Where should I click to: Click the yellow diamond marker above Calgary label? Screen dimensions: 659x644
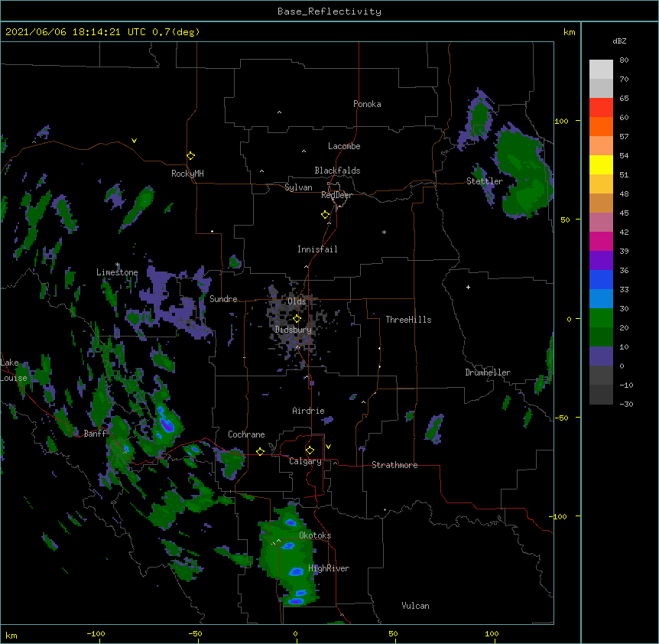(x=310, y=450)
